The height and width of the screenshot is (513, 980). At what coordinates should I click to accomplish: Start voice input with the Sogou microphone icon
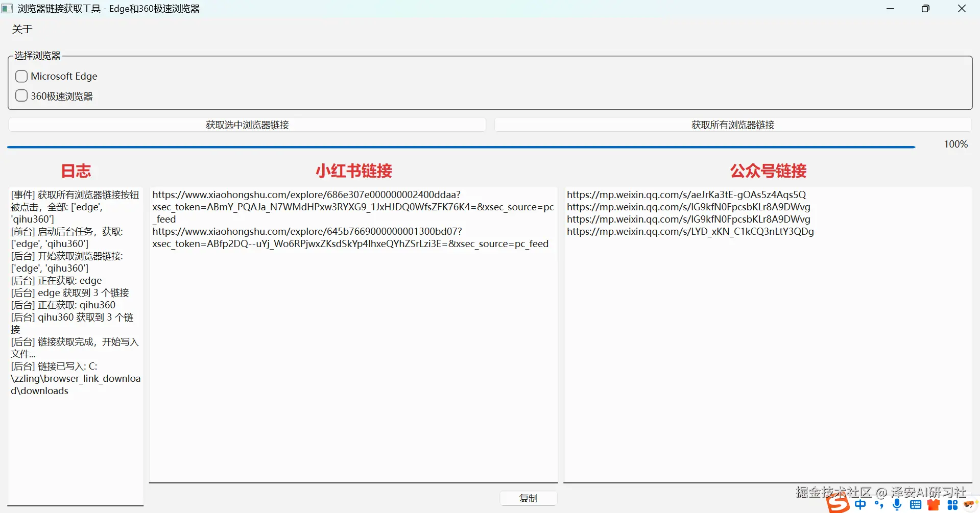pos(897,505)
